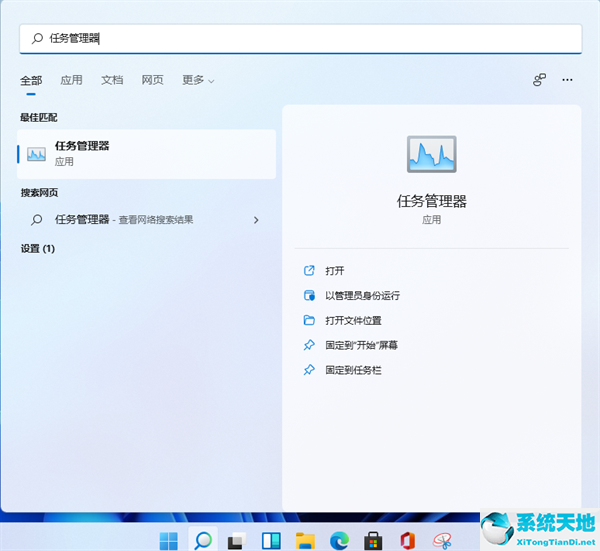The image size is (600, 551).
Task: Launch Office from the taskbar
Action: [x=408, y=541]
